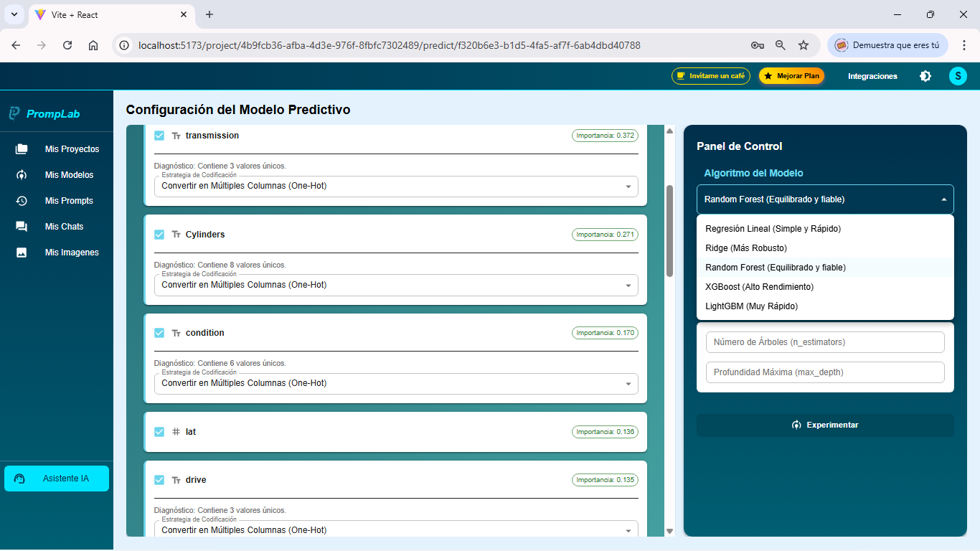The height and width of the screenshot is (551, 980).
Task: Click the Asistente IA headset icon
Action: click(x=19, y=479)
